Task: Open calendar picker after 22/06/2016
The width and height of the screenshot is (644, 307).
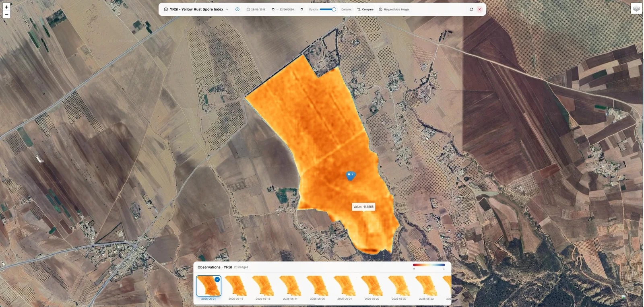Action: click(x=273, y=9)
